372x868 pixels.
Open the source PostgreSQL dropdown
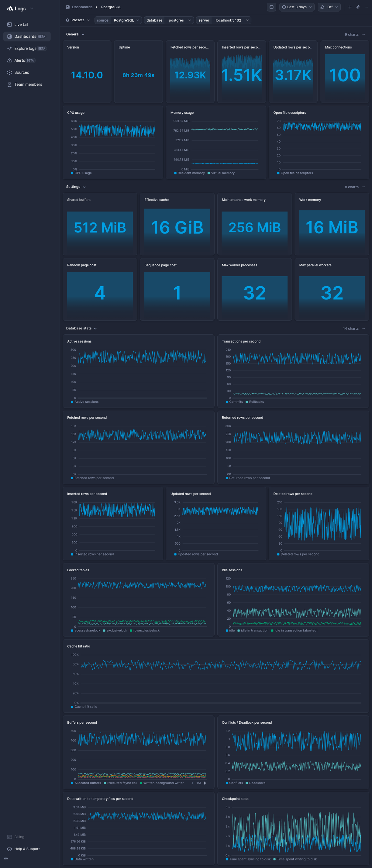(118, 20)
